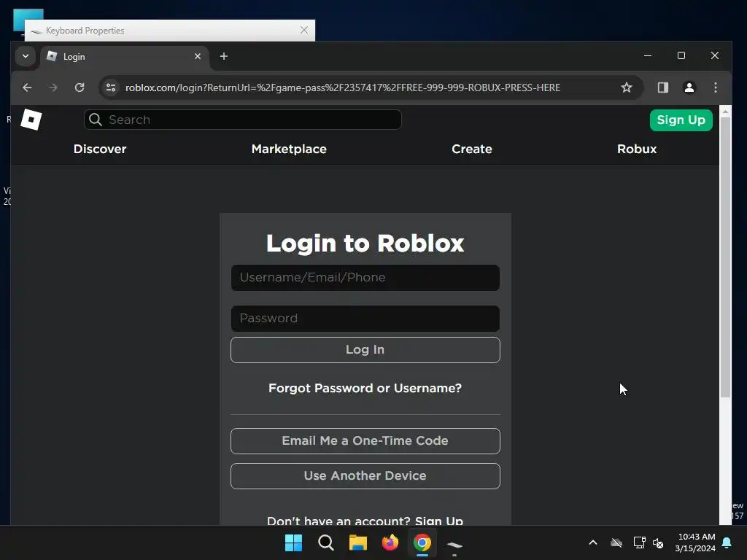Viewport: 747px width, 560px height.
Task: Close the Keyboard Properties window
Action: tap(304, 30)
